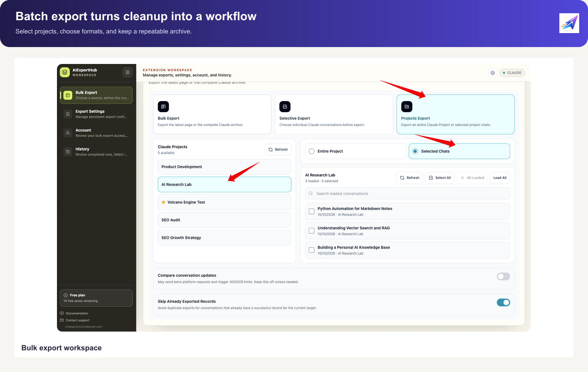Click the theme icon beside CLAUDE badge
Image resolution: width=588 pixels, height=372 pixels.
[x=493, y=73]
